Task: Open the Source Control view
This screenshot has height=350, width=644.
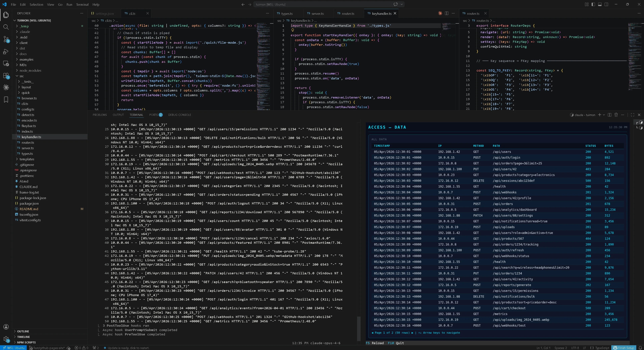Action: pos(6,39)
